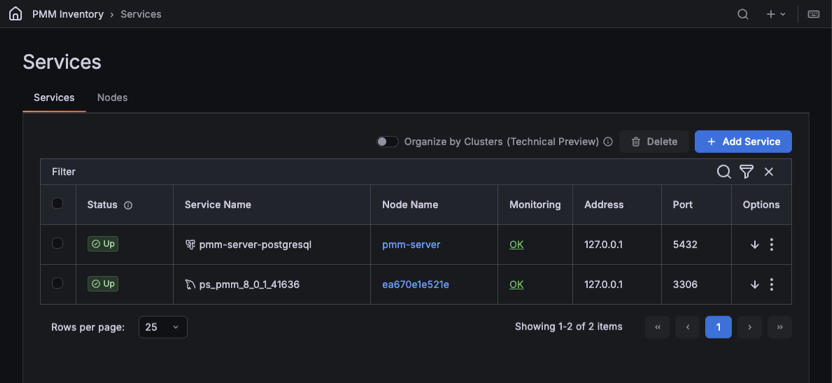832x383 pixels.
Task: Check the select-all header checkbox
Action: click(x=57, y=203)
